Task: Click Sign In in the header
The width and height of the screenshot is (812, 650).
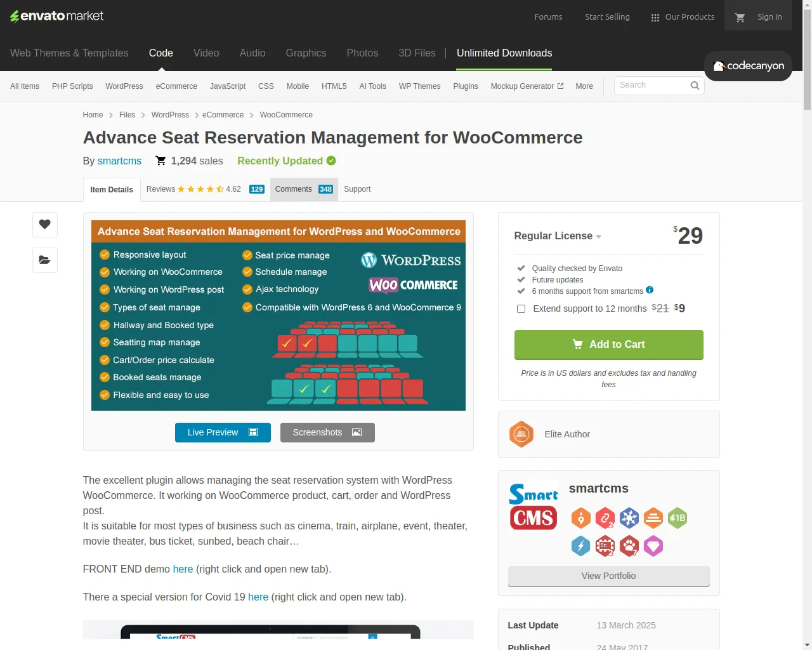Action: click(769, 17)
